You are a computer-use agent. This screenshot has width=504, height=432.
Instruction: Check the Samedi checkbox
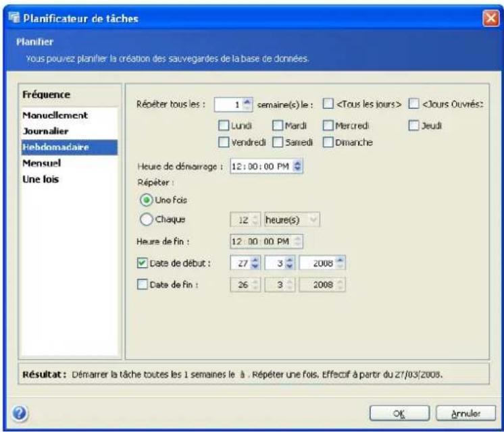click(x=278, y=142)
